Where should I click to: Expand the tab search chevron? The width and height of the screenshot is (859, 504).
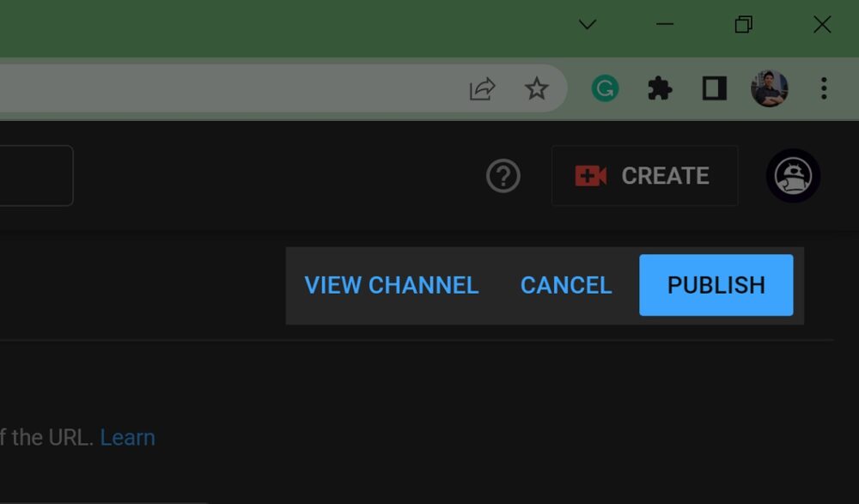pyautogui.click(x=588, y=25)
